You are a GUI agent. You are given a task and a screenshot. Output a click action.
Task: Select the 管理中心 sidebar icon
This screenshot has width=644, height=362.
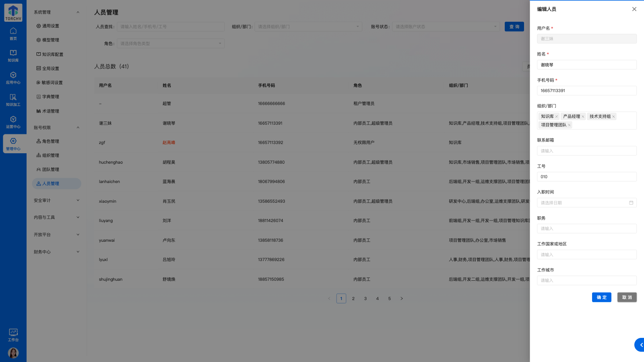point(13,144)
